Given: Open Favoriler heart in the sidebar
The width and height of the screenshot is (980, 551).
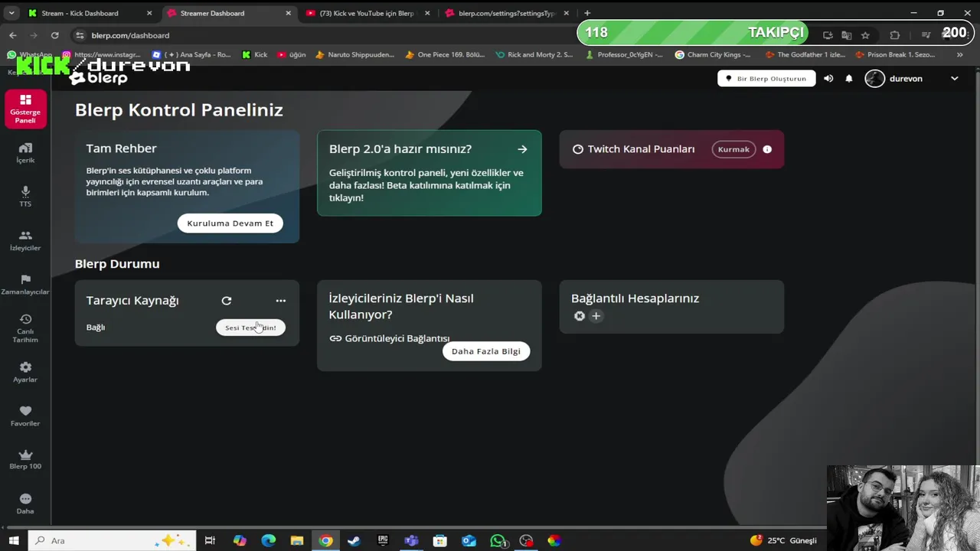Looking at the screenshot, I should coord(25,416).
